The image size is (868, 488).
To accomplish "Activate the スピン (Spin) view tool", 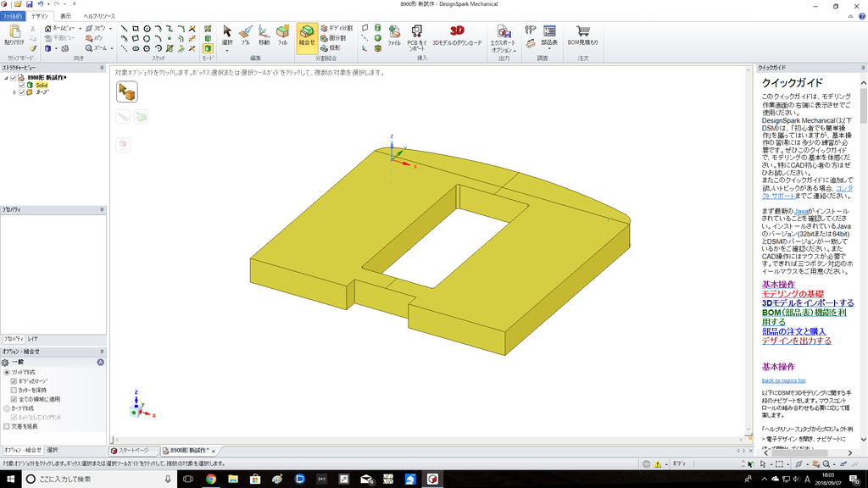I will pyautogui.click(x=95, y=28).
